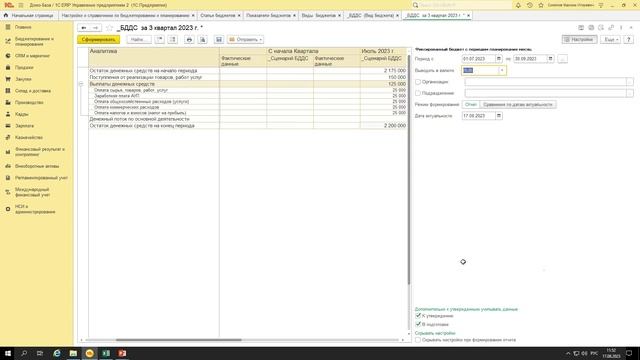The height and width of the screenshot is (360, 640).
Task: Open Финансовый результат и контроллинг section
Action: [x=40, y=152]
